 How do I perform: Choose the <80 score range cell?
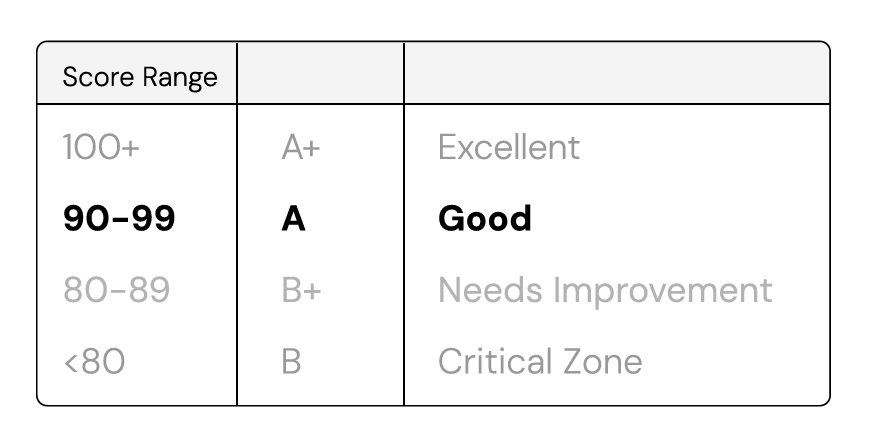(x=94, y=361)
